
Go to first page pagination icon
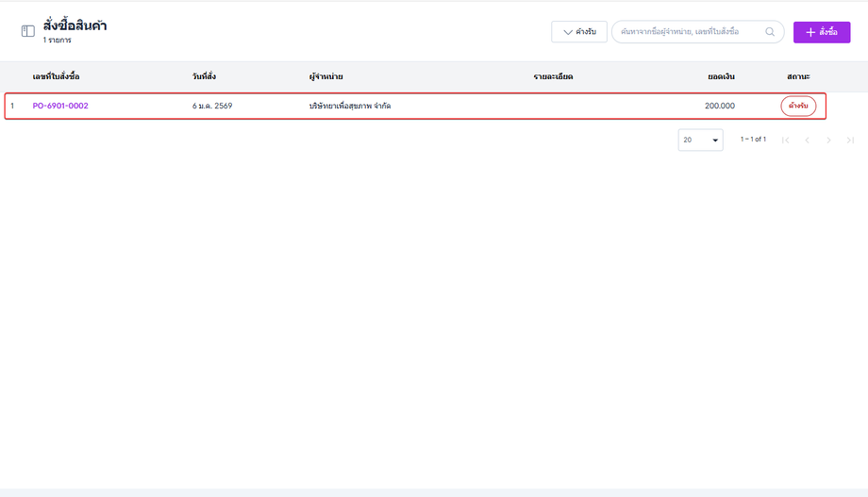click(x=786, y=140)
